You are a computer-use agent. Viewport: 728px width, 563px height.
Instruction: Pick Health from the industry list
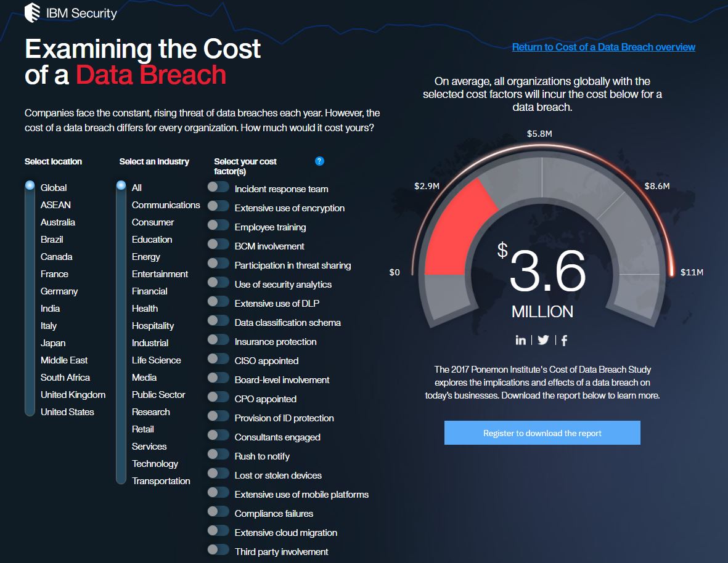145,309
